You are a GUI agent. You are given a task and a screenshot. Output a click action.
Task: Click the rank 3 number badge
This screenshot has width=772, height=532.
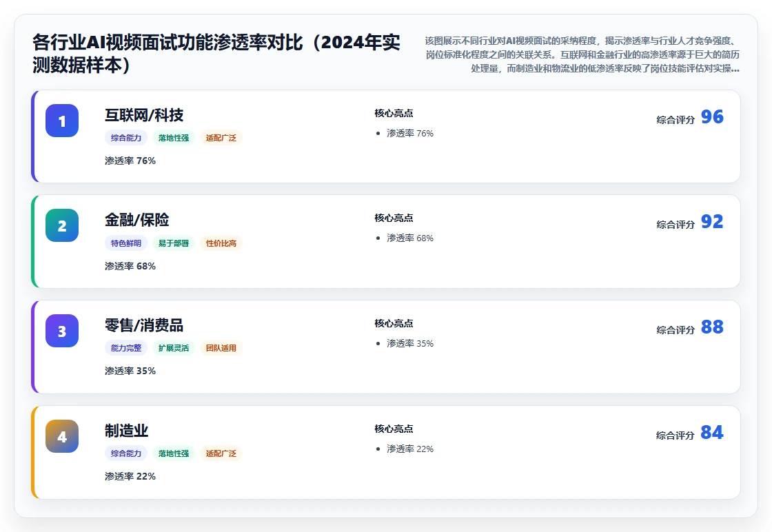(x=62, y=331)
